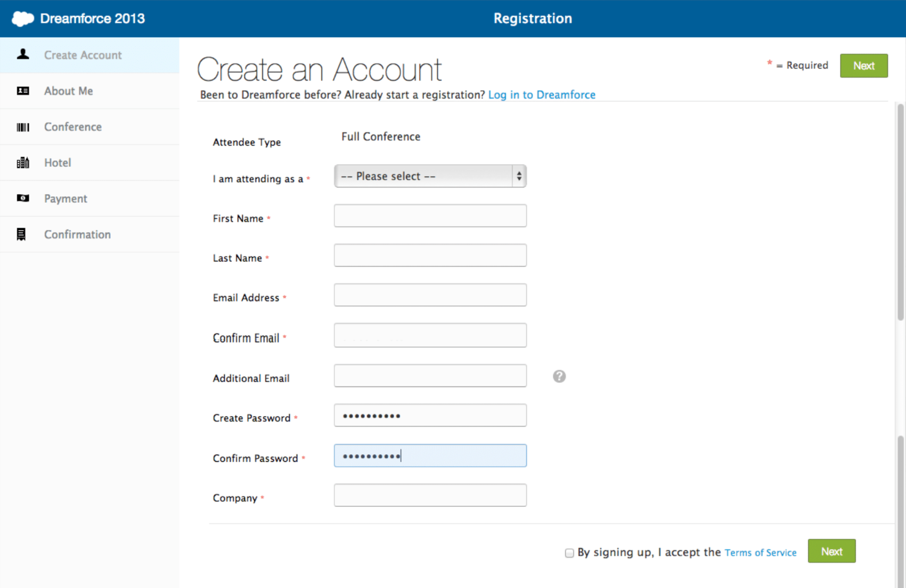Screen dimensions: 906x588
Task: Click the 'Confirm Email' label
Action: click(x=246, y=338)
